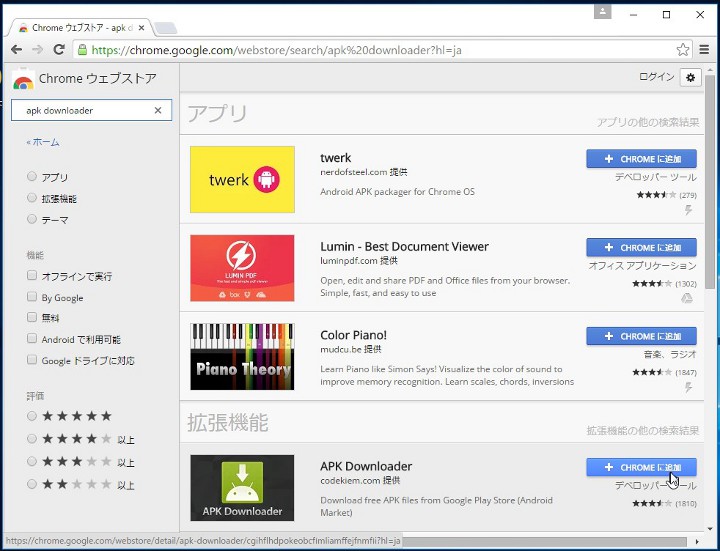Screen dimensions: 720x551
Task: Click the offline lightning icon under twerk
Action: point(688,210)
